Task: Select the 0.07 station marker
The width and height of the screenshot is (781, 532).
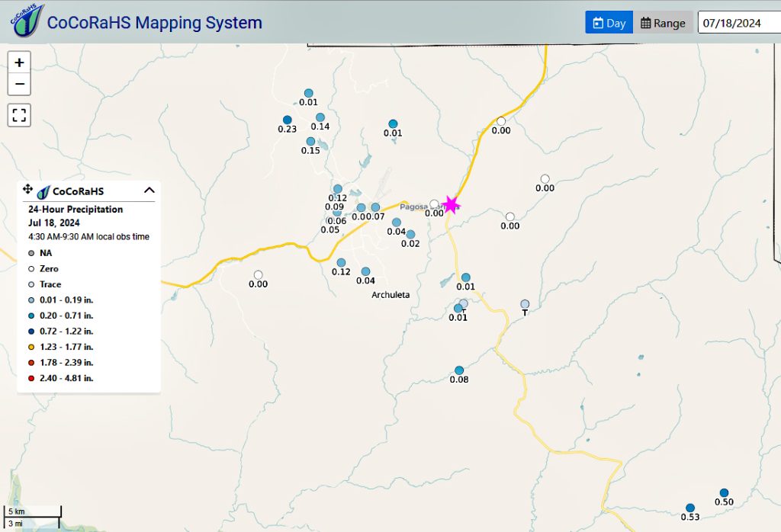Action: pyautogui.click(x=375, y=207)
